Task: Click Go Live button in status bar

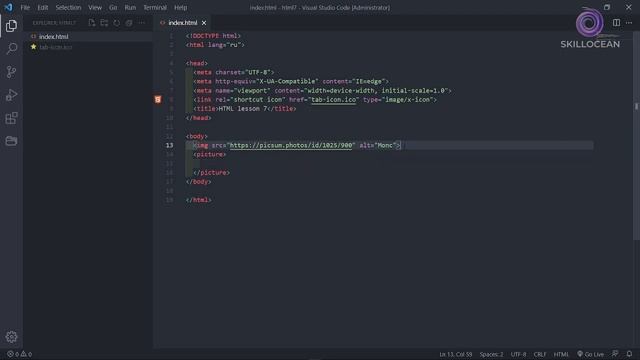Action: click(590, 354)
